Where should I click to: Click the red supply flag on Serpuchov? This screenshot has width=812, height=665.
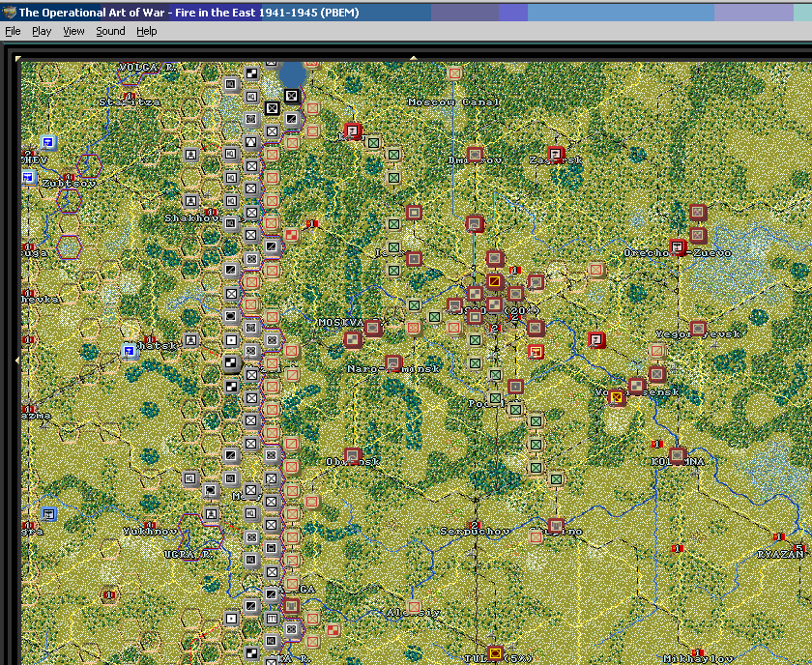tap(475, 525)
